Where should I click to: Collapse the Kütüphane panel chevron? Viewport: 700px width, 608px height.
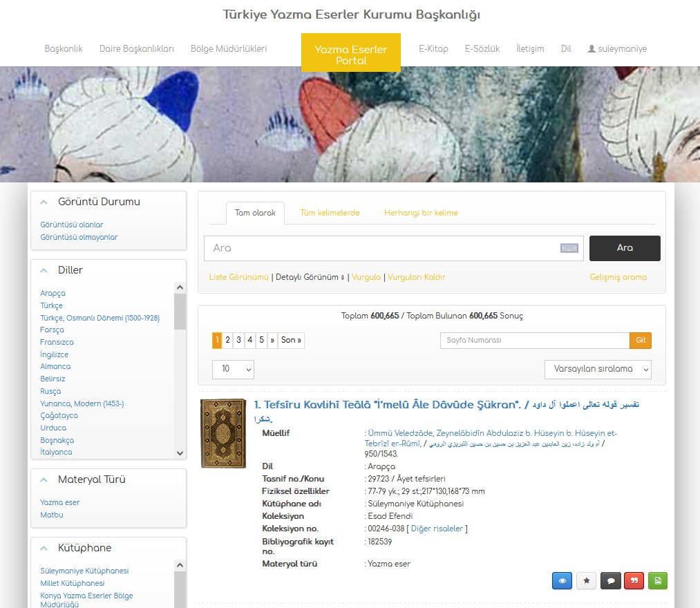(44, 548)
